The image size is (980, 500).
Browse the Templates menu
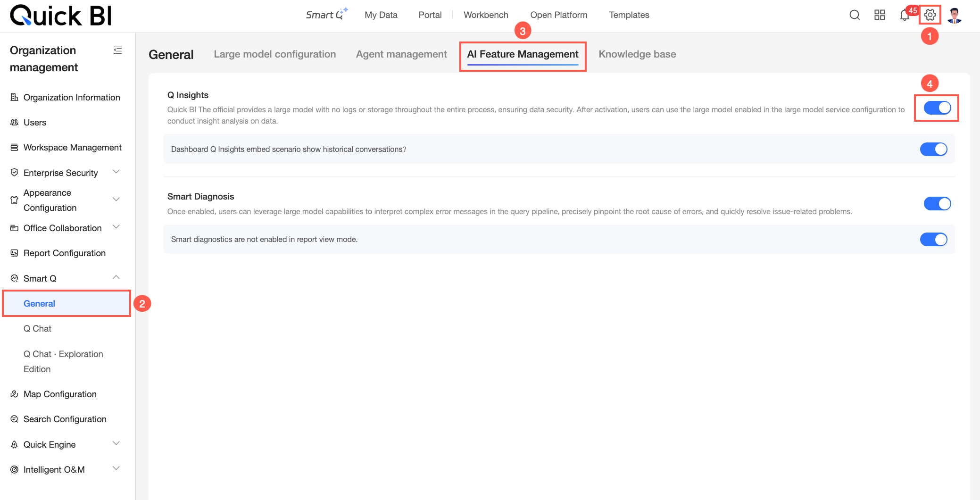point(629,15)
